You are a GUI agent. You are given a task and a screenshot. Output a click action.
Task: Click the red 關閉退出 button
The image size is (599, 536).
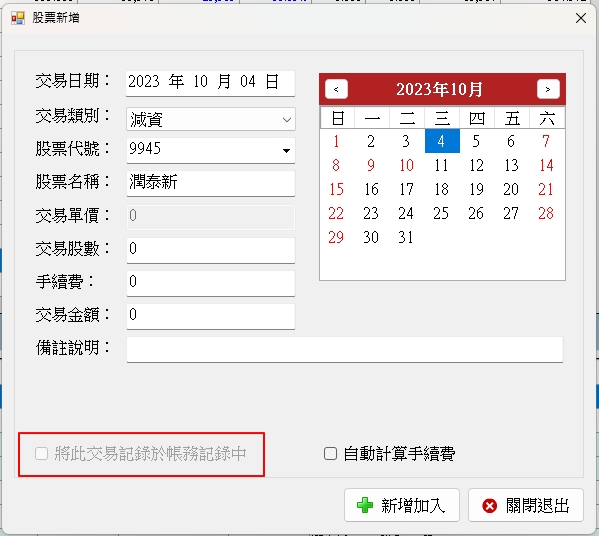tap(526, 505)
